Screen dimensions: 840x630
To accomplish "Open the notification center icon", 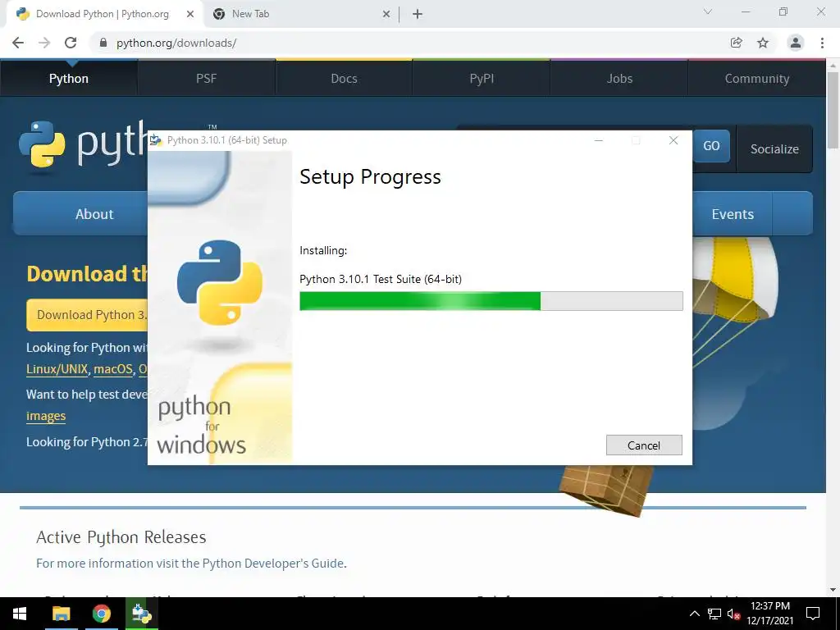I will [x=813, y=614].
